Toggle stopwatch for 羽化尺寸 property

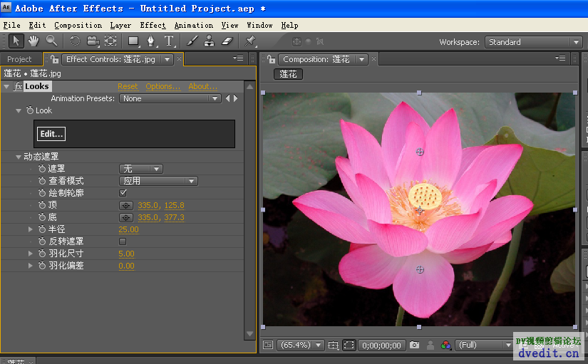tap(42, 254)
